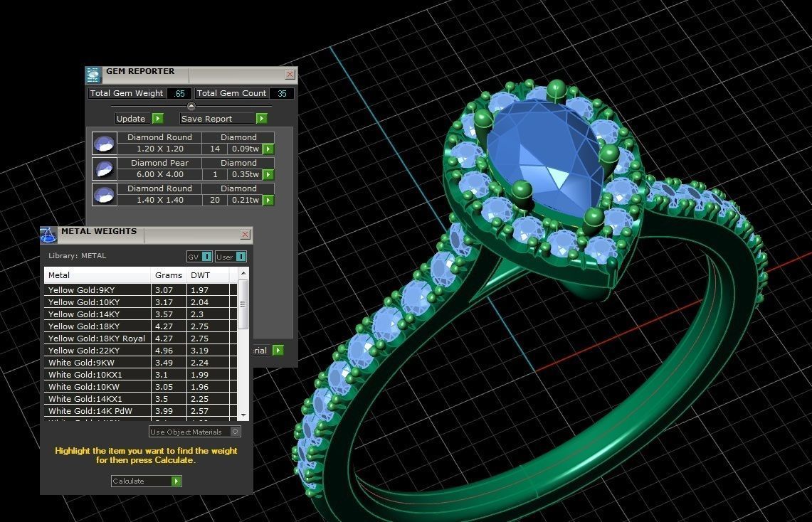Click the Save Report button

coord(223,119)
